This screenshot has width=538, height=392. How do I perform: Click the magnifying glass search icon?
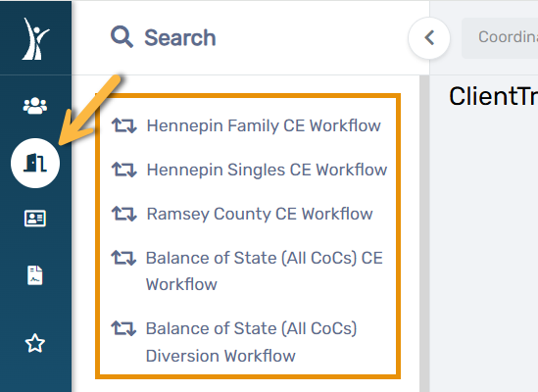[x=122, y=36]
